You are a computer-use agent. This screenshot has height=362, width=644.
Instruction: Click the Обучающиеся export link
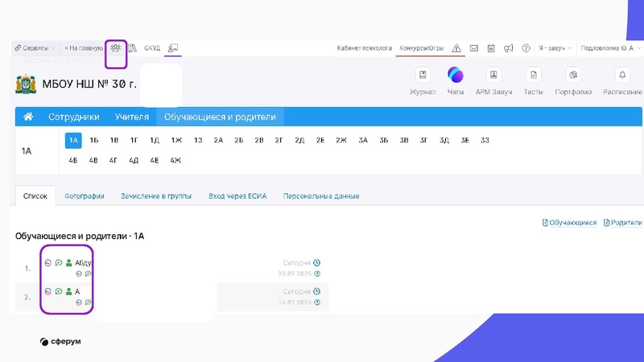pyautogui.click(x=570, y=223)
